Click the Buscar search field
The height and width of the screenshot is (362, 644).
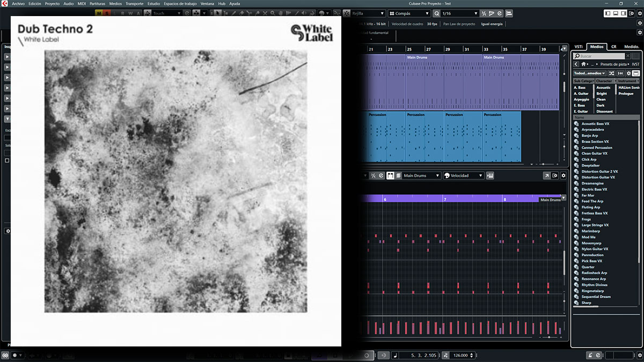(x=599, y=56)
